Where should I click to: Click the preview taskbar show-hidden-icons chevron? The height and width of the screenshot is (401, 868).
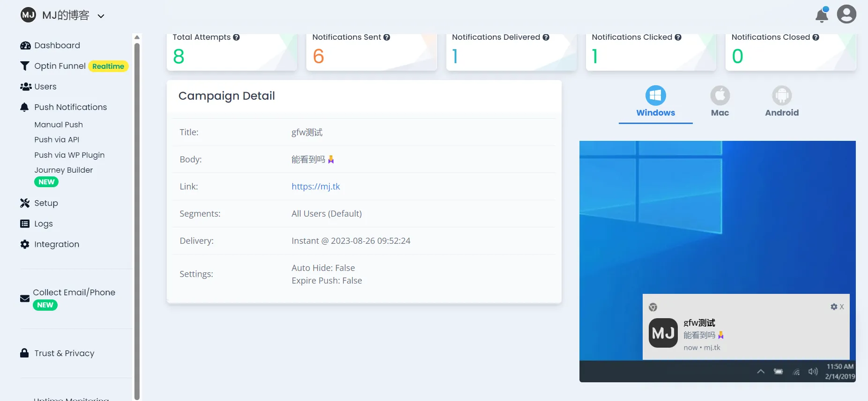(x=761, y=372)
